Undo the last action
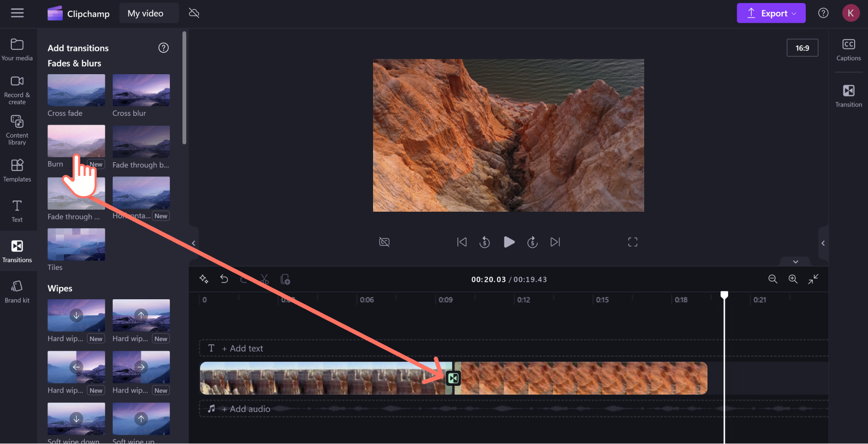This screenshot has height=444, width=868. (224, 279)
